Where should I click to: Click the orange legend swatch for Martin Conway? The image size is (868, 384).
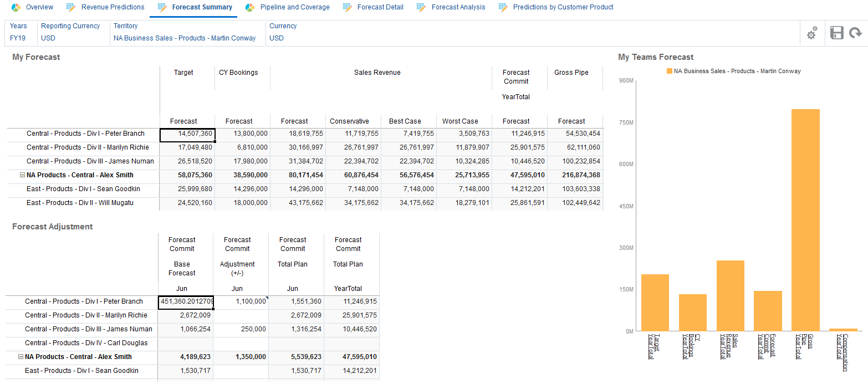pyautogui.click(x=670, y=71)
